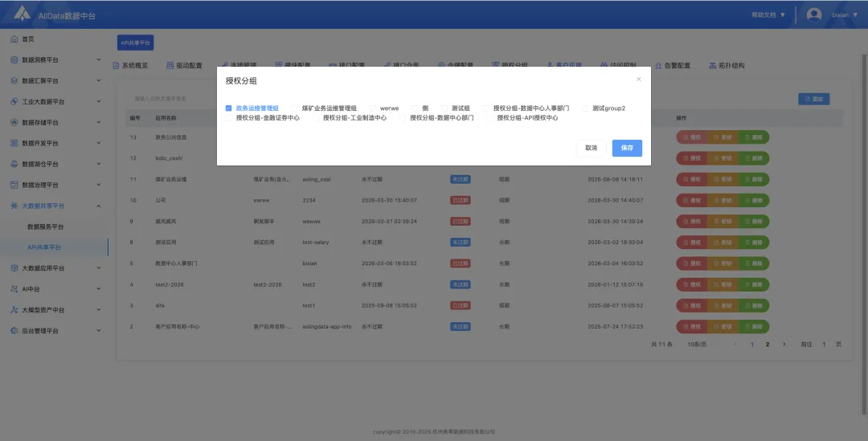Open 帮助文档 dropdown in header
The height and width of the screenshot is (441, 868).
[x=768, y=15]
